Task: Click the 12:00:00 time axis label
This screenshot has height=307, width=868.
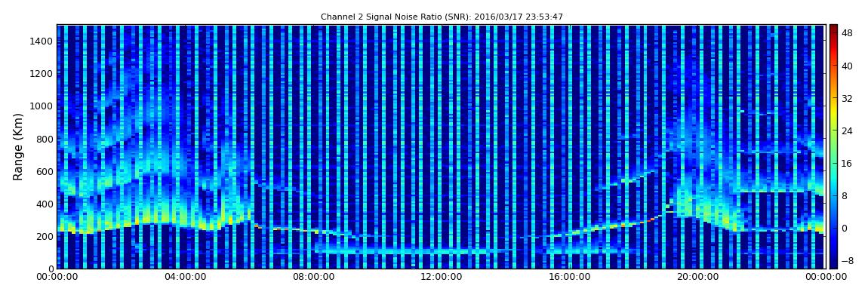Action: point(440,277)
